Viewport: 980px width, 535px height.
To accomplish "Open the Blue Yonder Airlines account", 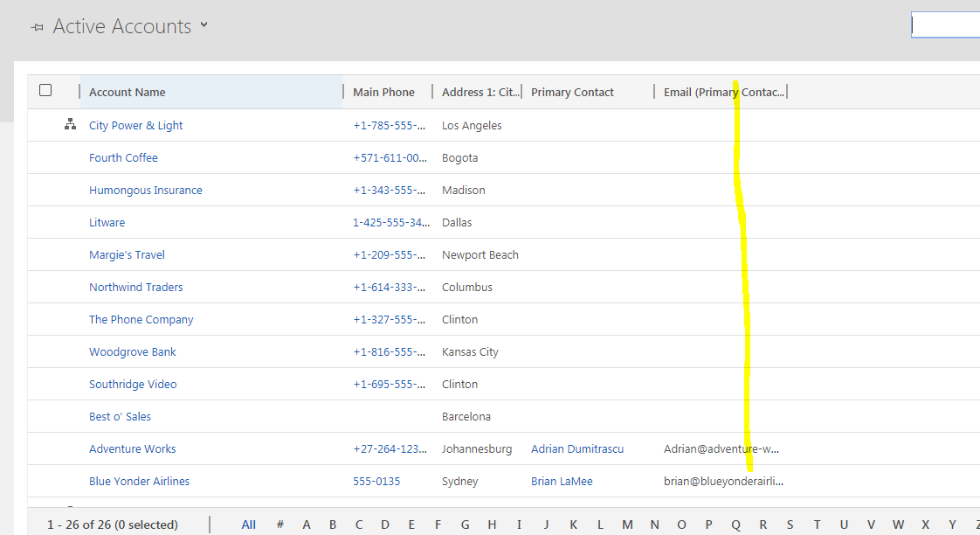I will [x=139, y=481].
